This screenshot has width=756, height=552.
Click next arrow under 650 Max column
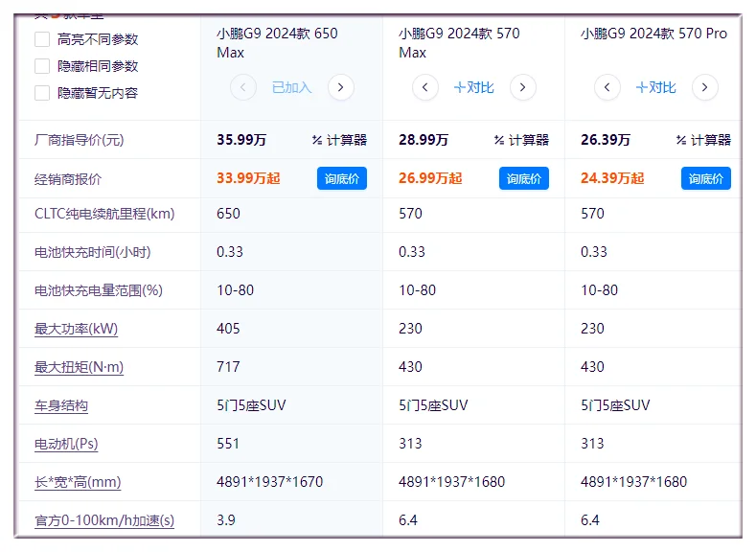341,87
